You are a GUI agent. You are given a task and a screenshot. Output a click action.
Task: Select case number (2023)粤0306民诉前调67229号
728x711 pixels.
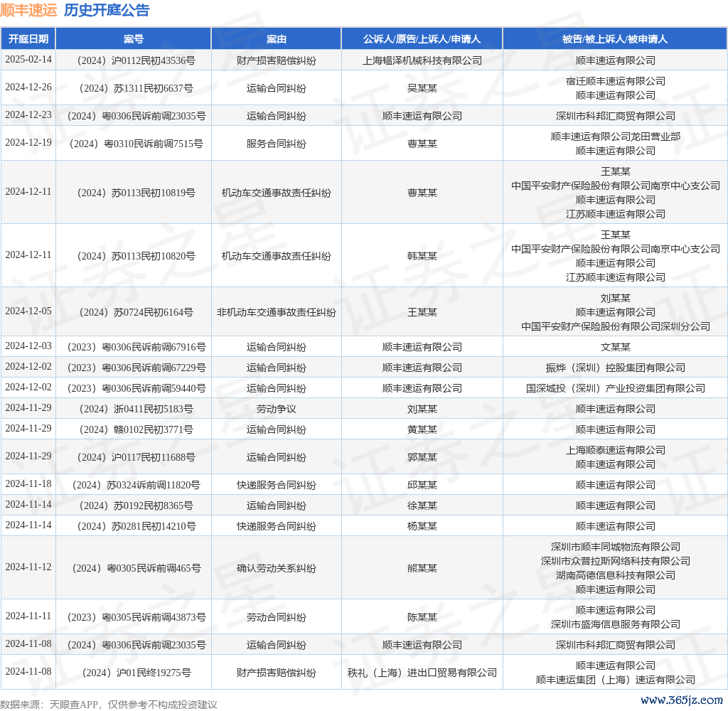click(136, 368)
